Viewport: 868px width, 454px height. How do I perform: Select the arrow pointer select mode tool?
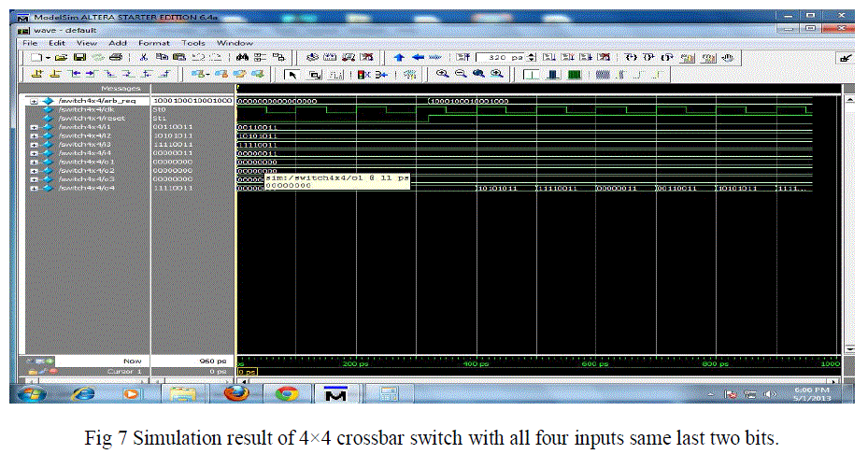click(x=291, y=74)
